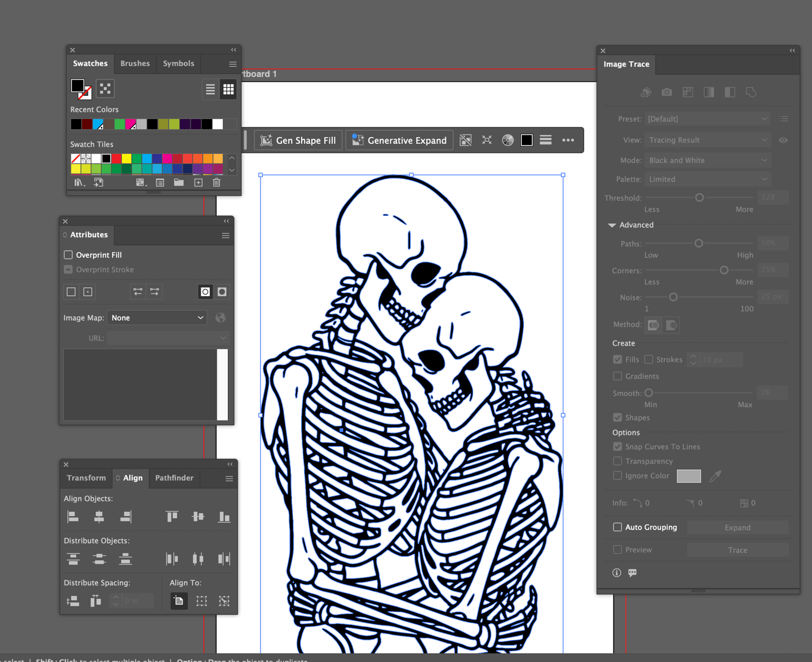Open the Mode dropdown showing Black and White

(708, 160)
